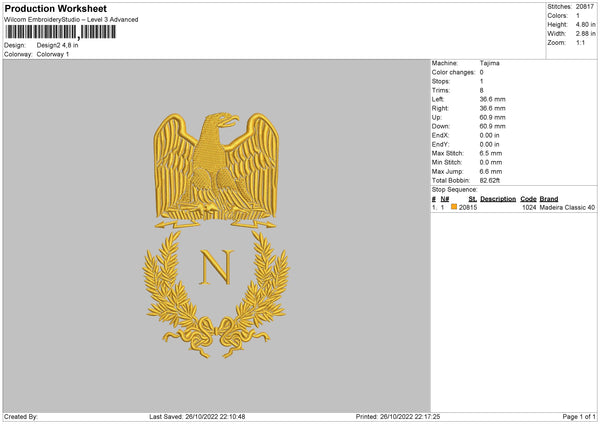The height and width of the screenshot is (424, 600).
Task: Click the letter N inside the wreath
Action: (216, 267)
